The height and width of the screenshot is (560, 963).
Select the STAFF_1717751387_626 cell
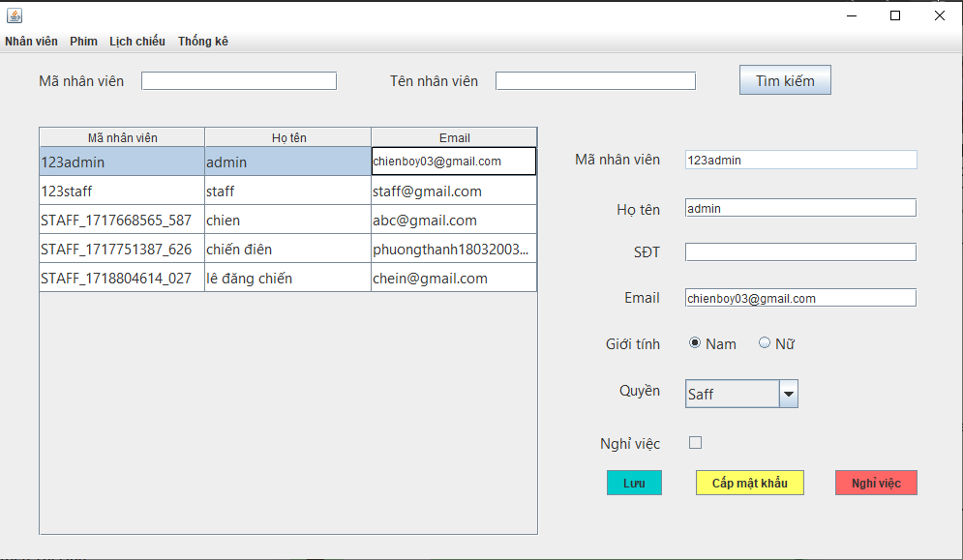pos(122,248)
